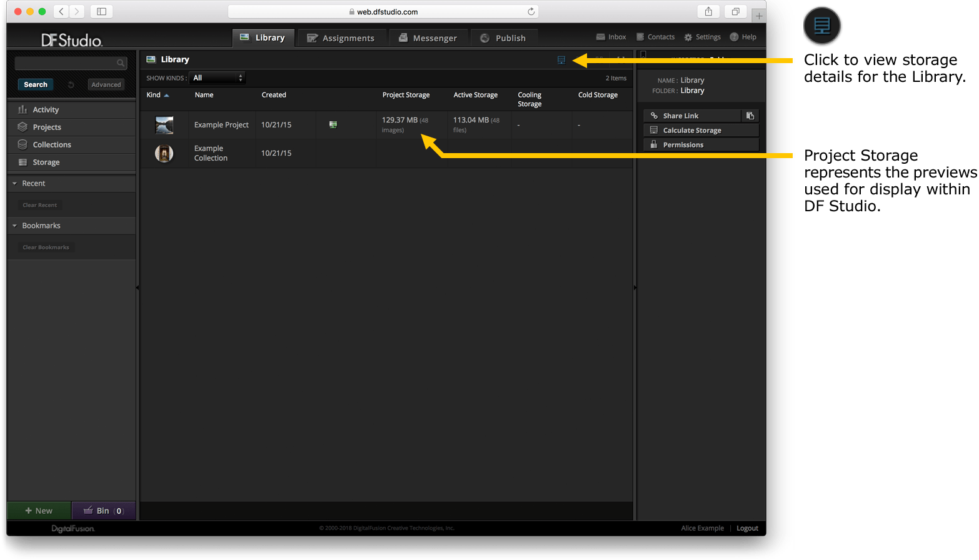Click the Logout link
This screenshot has width=979, height=560.
[747, 528]
